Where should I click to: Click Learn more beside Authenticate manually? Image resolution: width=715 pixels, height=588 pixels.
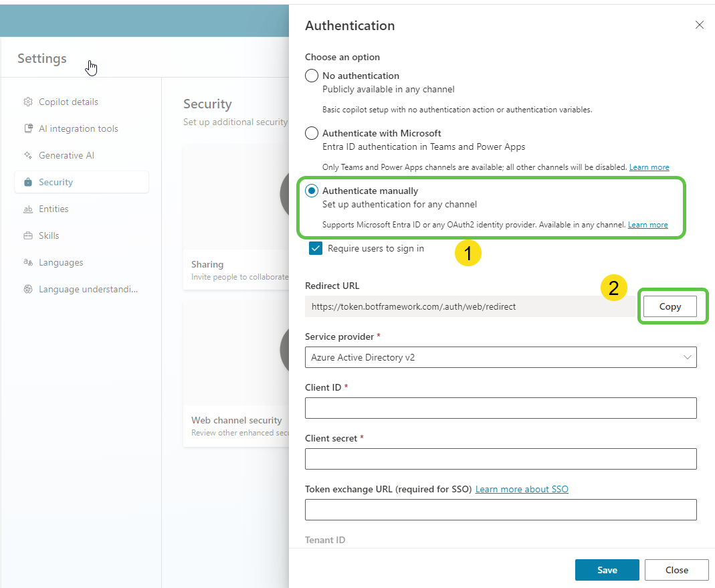647,224
